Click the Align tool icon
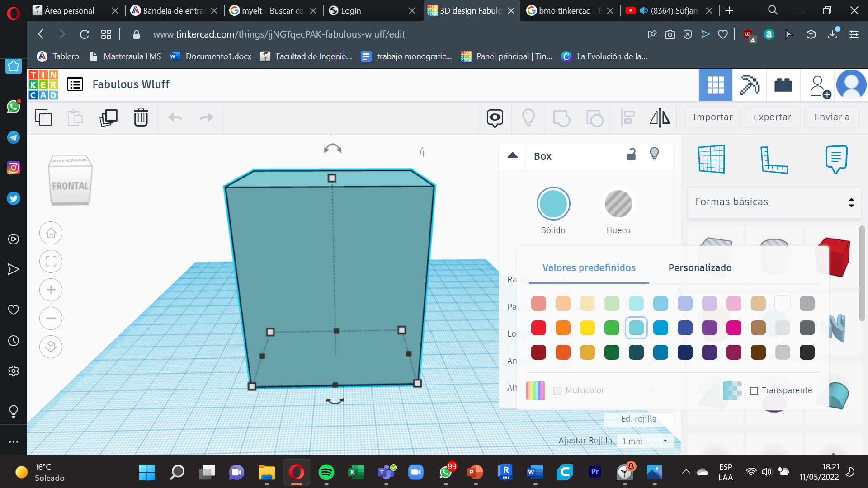The height and width of the screenshot is (488, 868). (x=628, y=117)
